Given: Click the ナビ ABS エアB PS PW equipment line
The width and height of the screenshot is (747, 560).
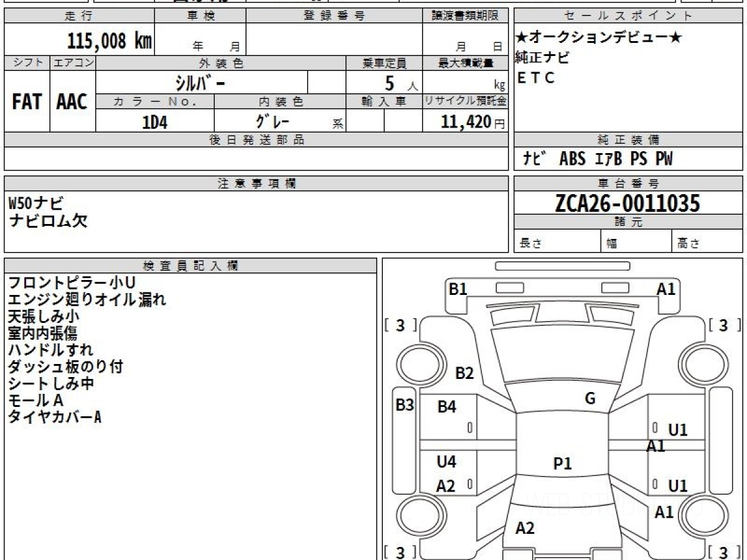Looking at the screenshot, I should (x=598, y=159).
